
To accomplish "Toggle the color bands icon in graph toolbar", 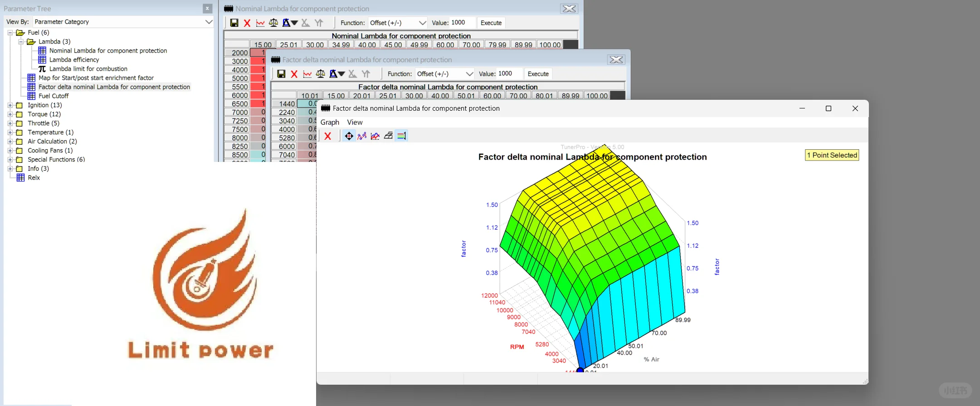I will (x=401, y=136).
